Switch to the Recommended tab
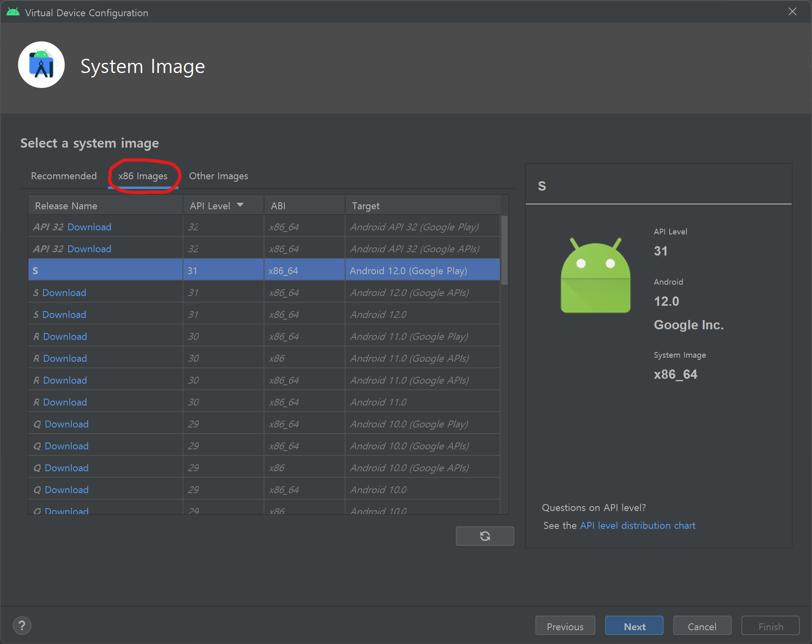The height and width of the screenshot is (644, 812). (64, 176)
